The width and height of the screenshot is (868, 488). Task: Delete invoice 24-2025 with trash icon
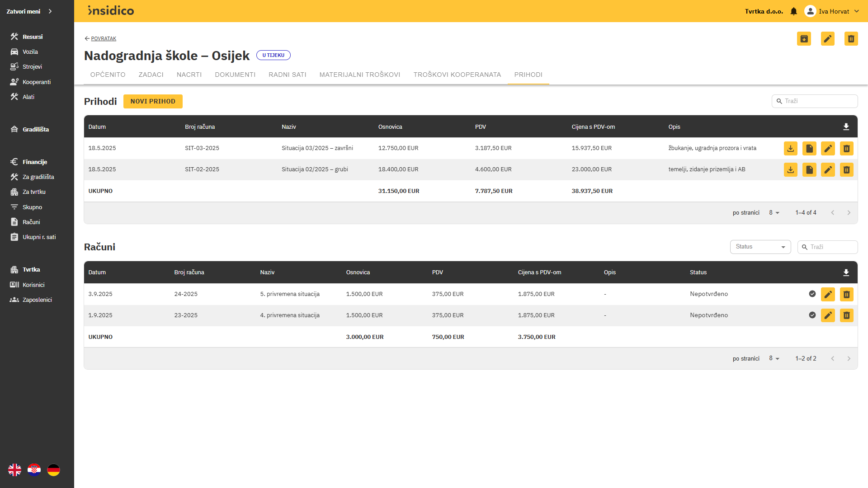click(846, 294)
